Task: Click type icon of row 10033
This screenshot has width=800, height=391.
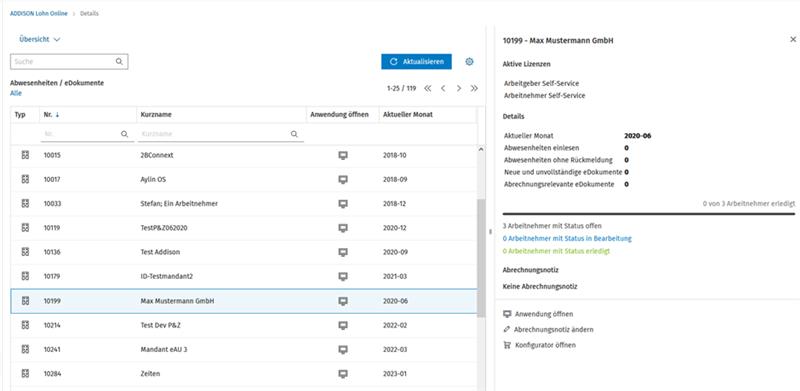Action: (x=25, y=203)
